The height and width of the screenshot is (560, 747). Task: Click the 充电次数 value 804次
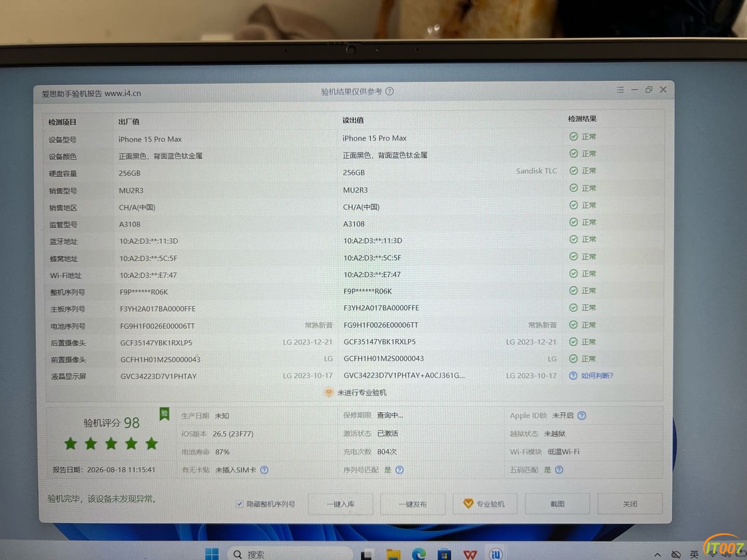(387, 452)
